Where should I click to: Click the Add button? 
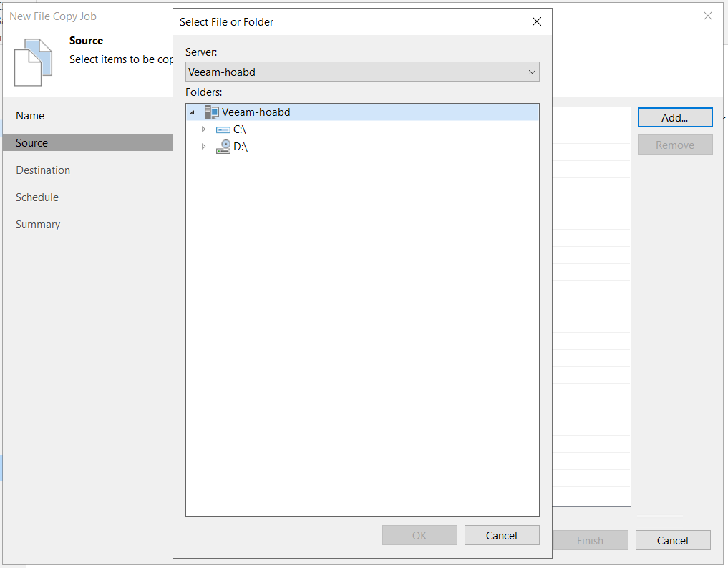[674, 117]
